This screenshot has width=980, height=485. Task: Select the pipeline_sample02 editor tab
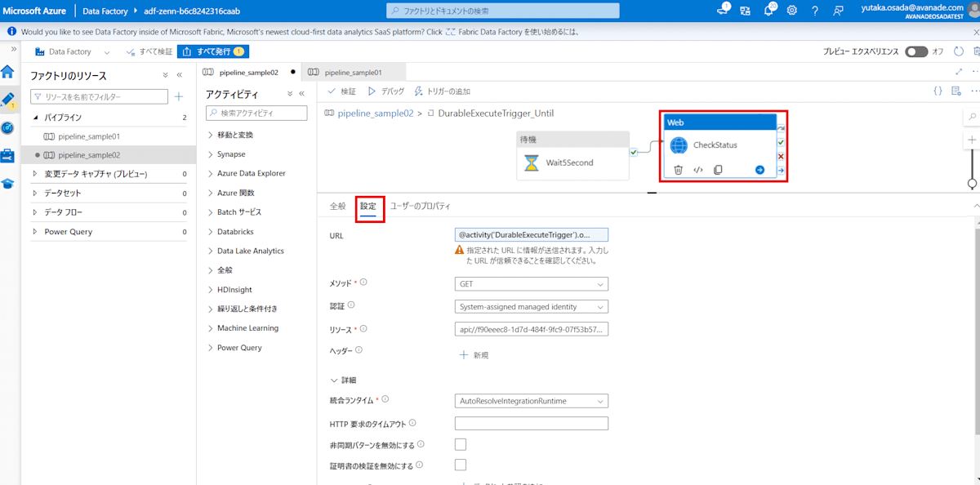[249, 72]
